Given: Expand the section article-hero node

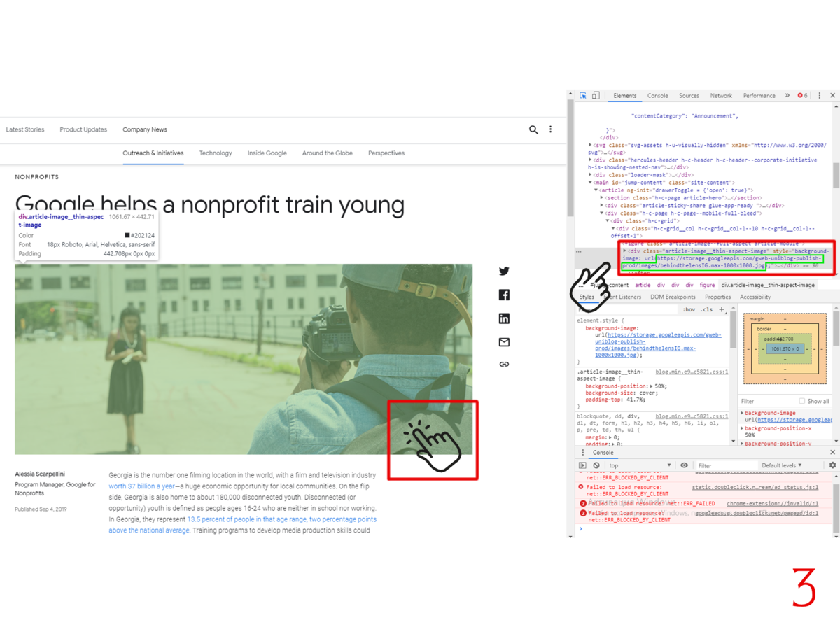Looking at the screenshot, I should coord(602,198).
